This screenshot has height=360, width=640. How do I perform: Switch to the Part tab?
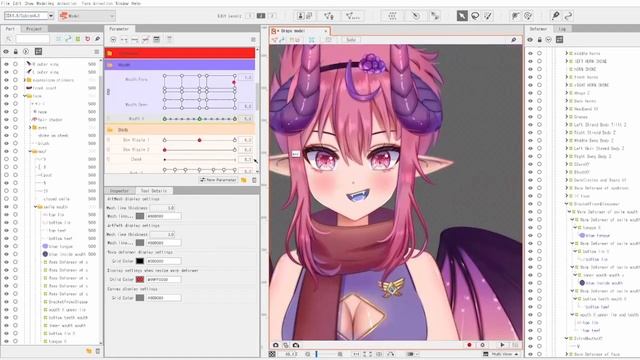click(10, 29)
